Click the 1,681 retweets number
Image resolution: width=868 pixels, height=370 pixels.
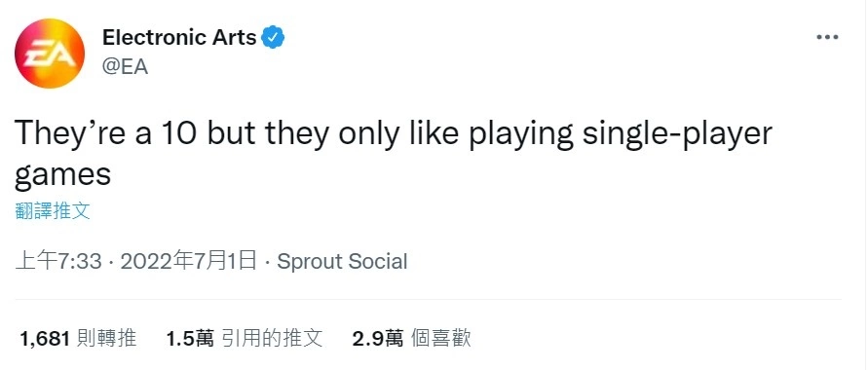click(x=44, y=339)
